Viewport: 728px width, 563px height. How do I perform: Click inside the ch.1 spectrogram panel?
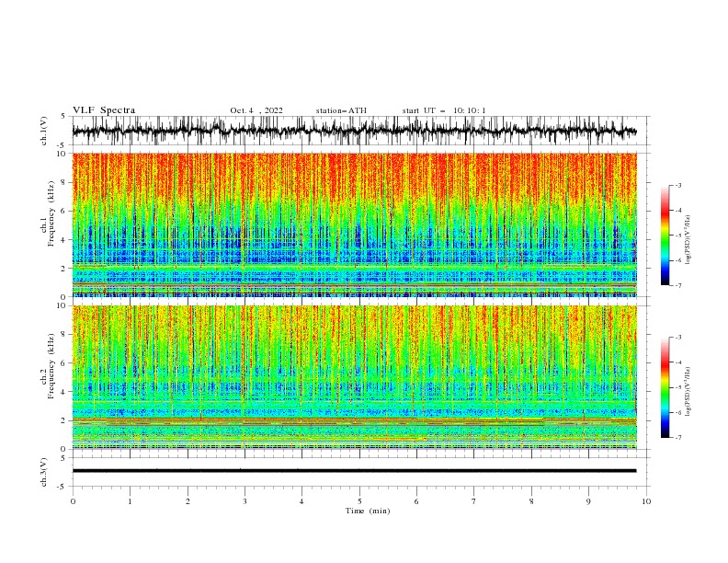354,224
